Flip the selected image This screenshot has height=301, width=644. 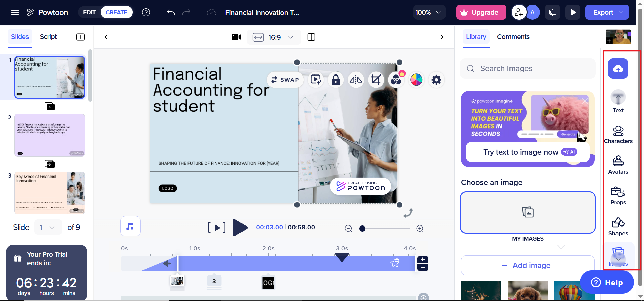(x=356, y=80)
